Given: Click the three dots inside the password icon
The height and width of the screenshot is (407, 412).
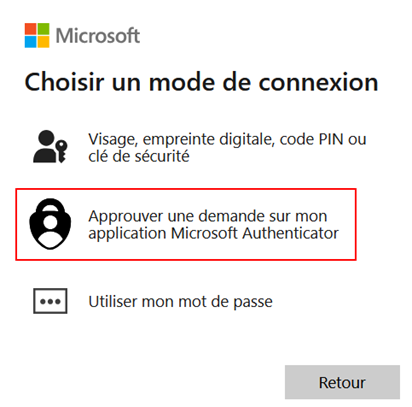Looking at the screenshot, I should pyautogui.click(x=50, y=302).
